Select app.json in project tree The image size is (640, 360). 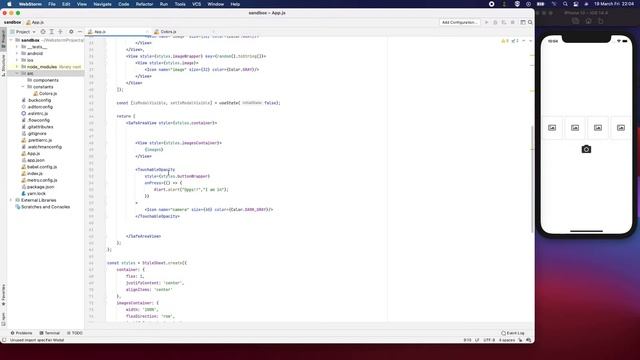(33, 160)
